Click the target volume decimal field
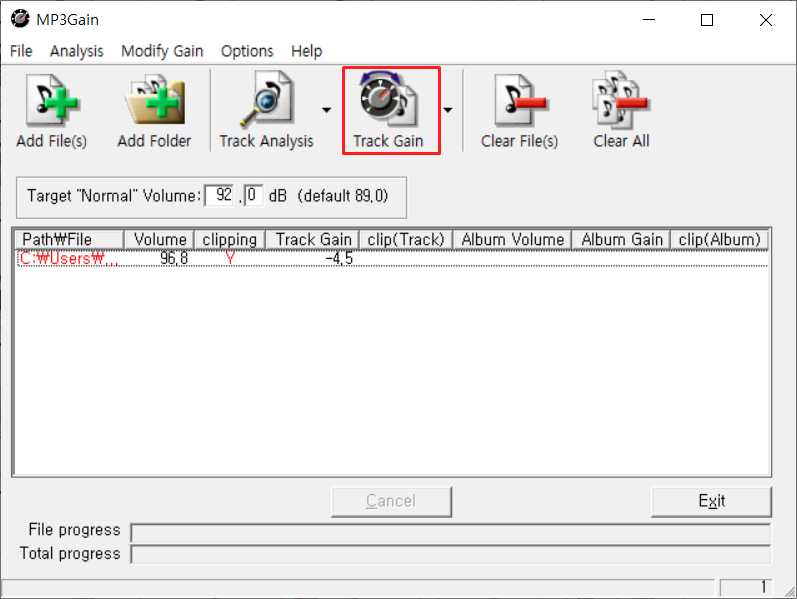Screen dimensions: 797x599 (x=253, y=195)
